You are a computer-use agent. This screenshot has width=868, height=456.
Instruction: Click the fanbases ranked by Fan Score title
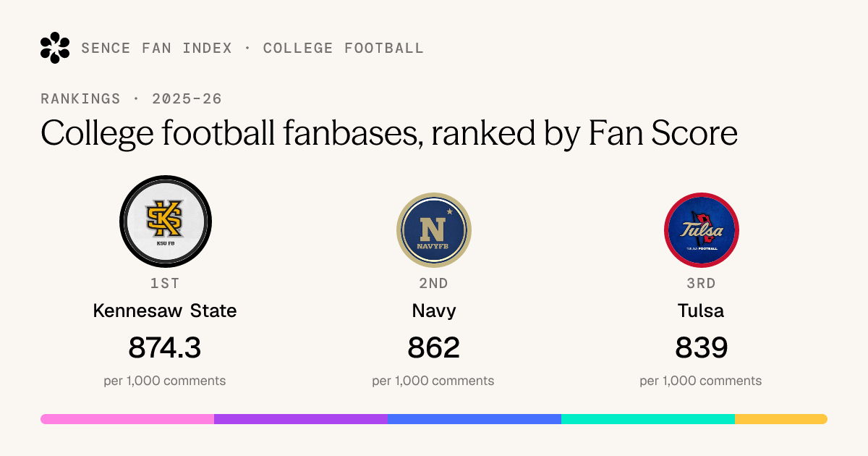389,134
